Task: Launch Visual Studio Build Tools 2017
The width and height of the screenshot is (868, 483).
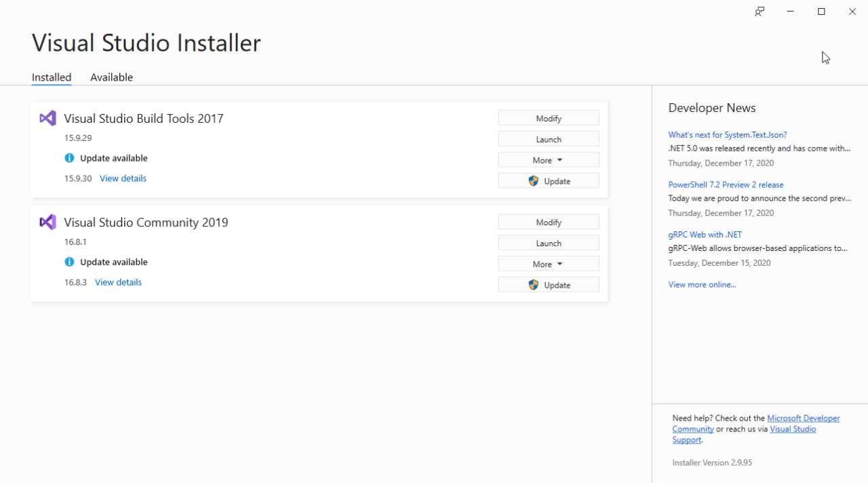Action: [549, 139]
